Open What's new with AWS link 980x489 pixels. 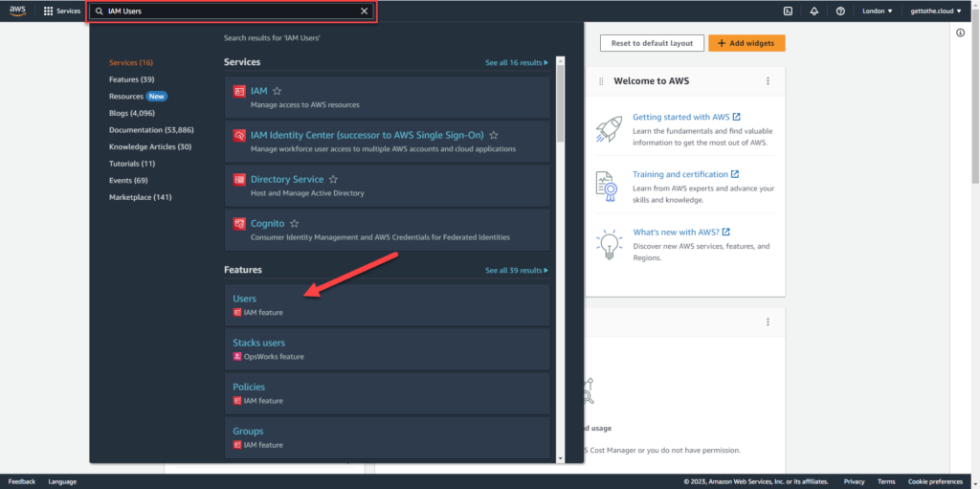(681, 232)
